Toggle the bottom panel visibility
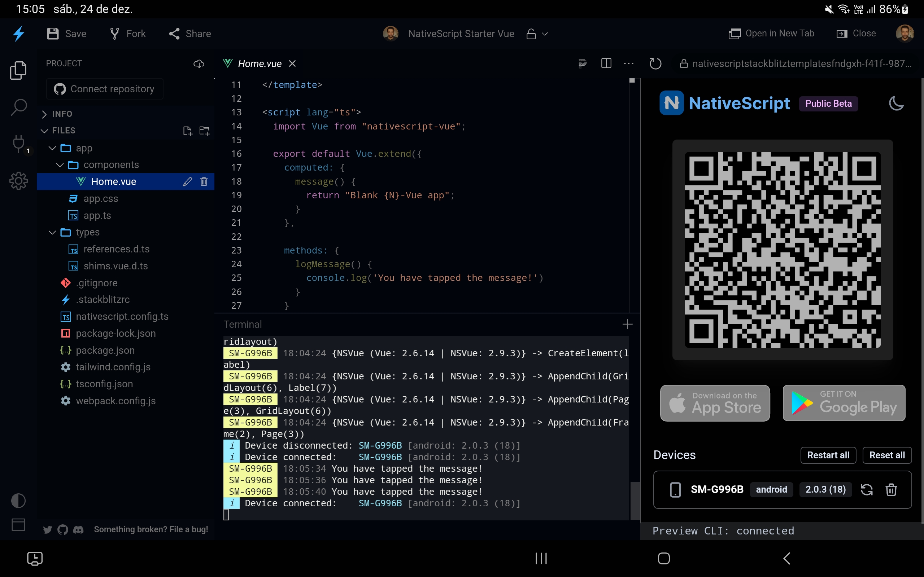This screenshot has width=924, height=577. (18, 525)
